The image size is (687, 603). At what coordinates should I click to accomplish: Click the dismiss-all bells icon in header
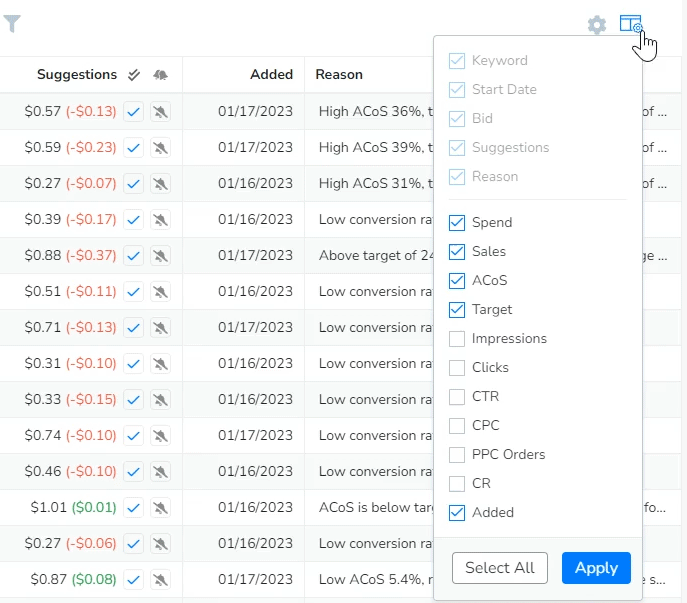tap(161, 75)
